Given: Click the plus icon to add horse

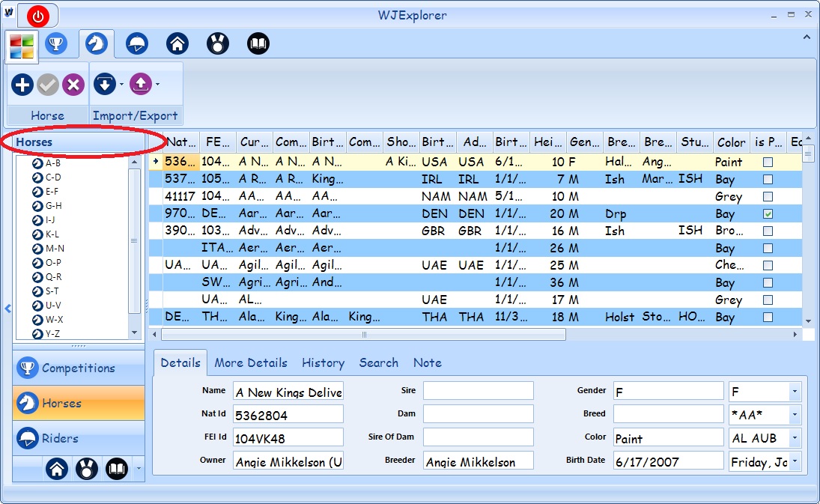Looking at the screenshot, I should click(22, 85).
